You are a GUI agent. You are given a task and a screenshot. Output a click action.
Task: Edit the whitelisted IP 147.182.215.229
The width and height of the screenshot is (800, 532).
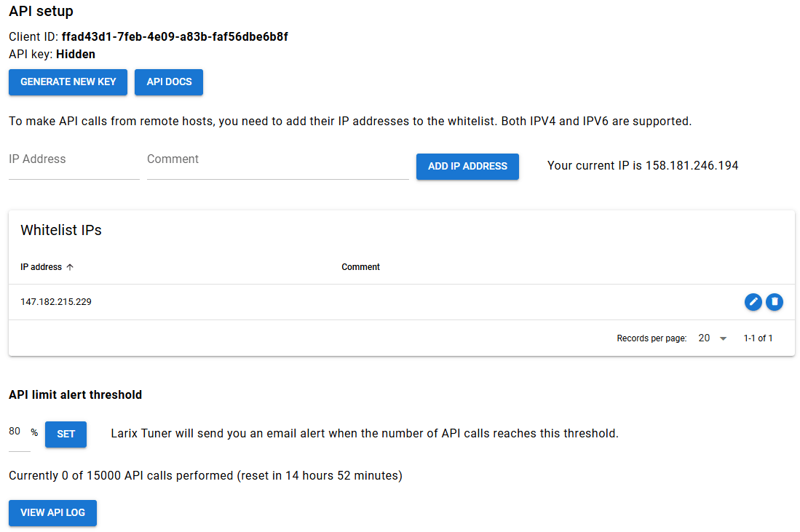[753, 301]
